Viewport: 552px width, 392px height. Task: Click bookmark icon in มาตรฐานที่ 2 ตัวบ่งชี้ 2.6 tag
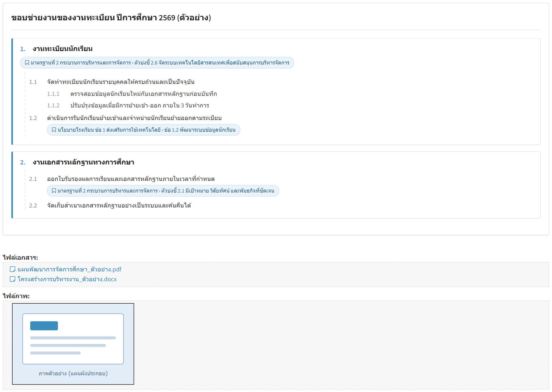tap(27, 63)
